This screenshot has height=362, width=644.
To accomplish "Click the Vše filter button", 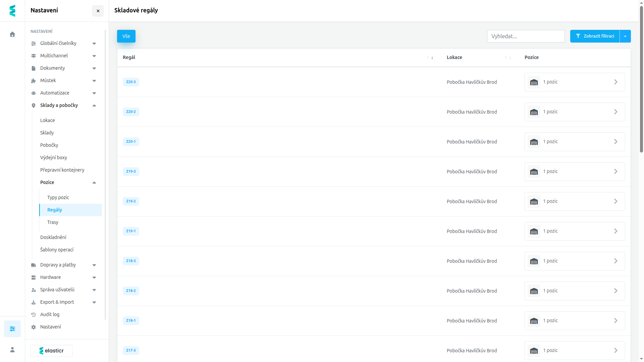I will [x=126, y=36].
